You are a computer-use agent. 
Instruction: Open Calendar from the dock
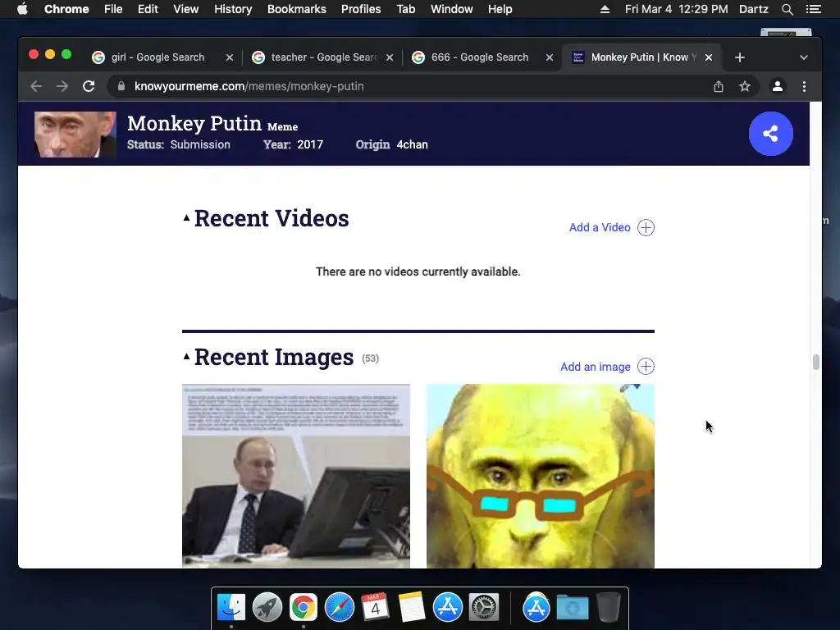point(375,608)
